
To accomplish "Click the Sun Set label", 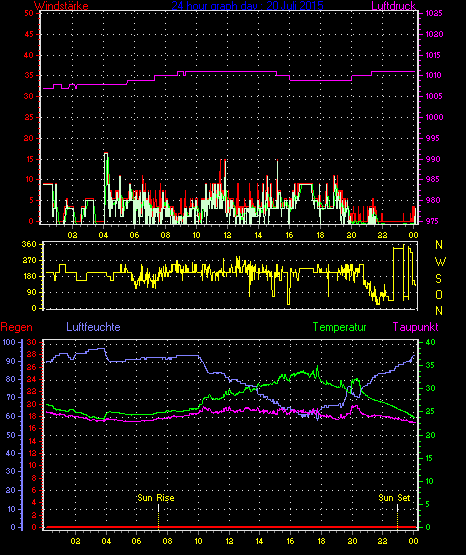I will click(x=394, y=498).
